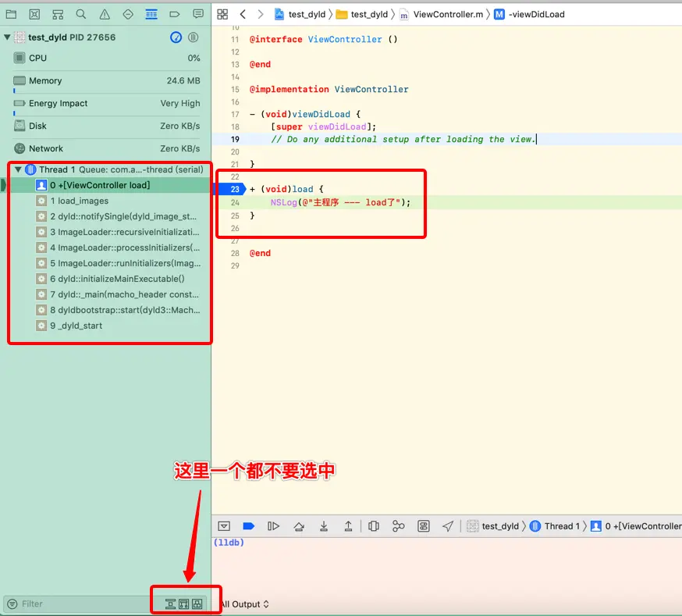This screenshot has height=616, width=682.
Task: Click the @implementation ViewController line
Action: [x=329, y=90]
